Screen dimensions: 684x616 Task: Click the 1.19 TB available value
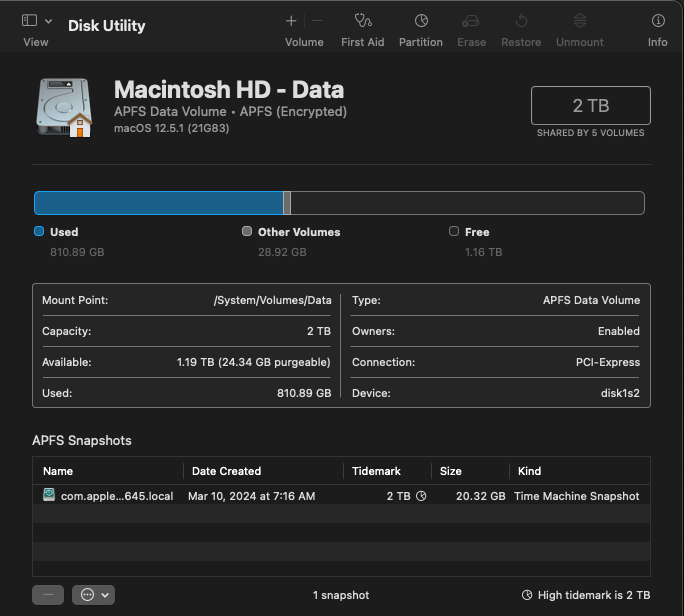[253, 362]
